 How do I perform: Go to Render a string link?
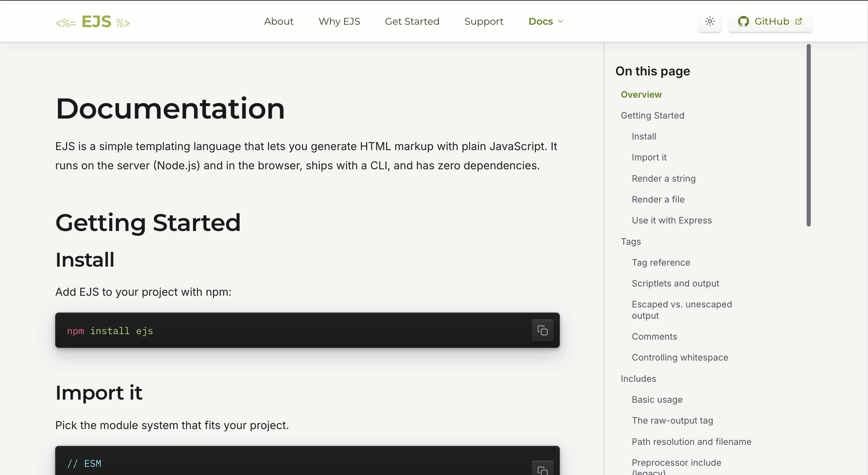pyautogui.click(x=663, y=179)
